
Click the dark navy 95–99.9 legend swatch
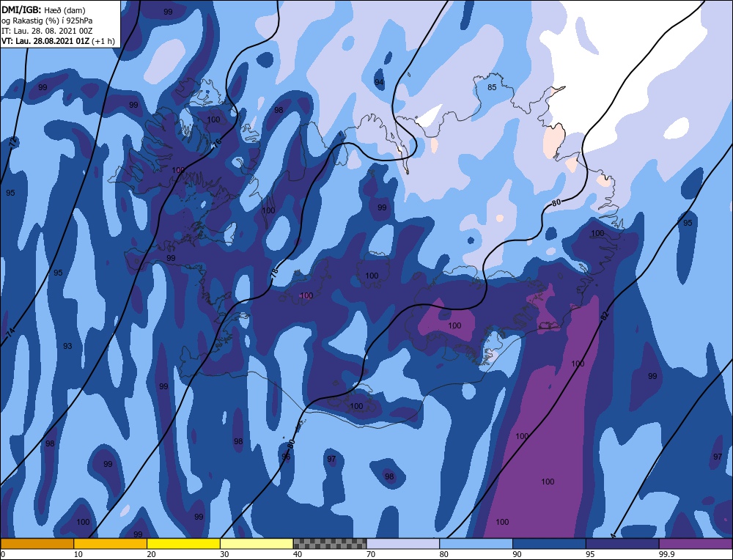point(622,544)
